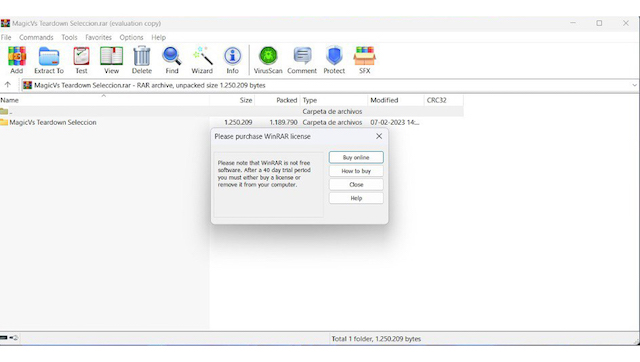The width and height of the screenshot is (640, 362).
Task: Click Help in the license dialog
Action: pos(356,198)
